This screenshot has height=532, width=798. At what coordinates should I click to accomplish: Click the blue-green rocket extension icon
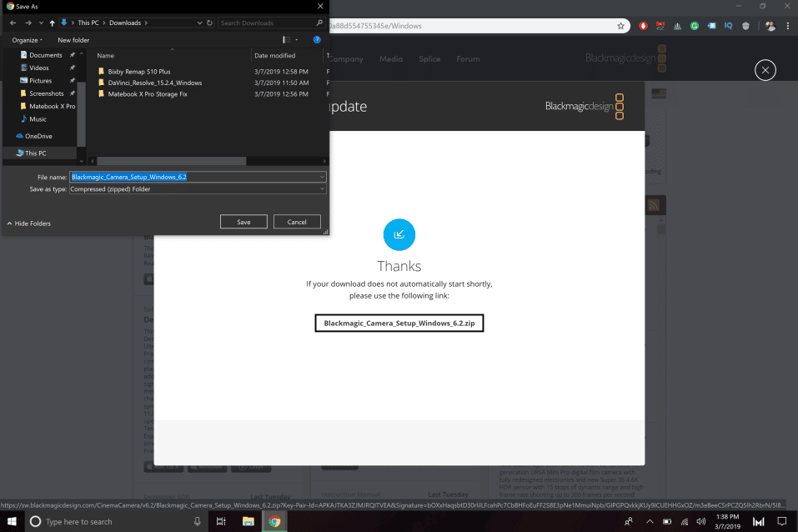click(677, 26)
